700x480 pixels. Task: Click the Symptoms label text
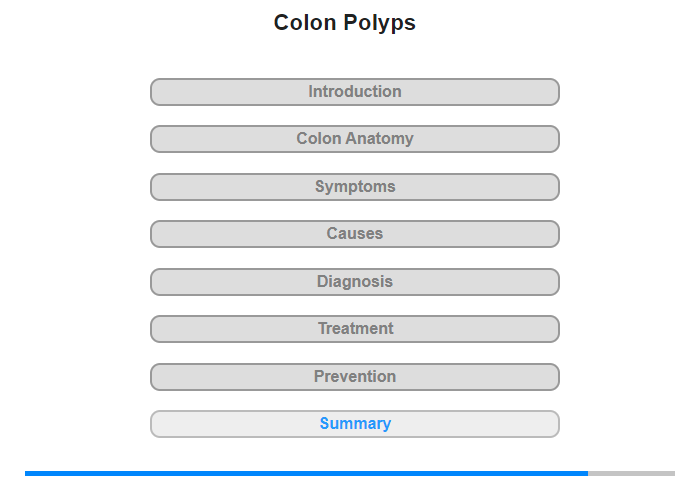[x=355, y=187]
